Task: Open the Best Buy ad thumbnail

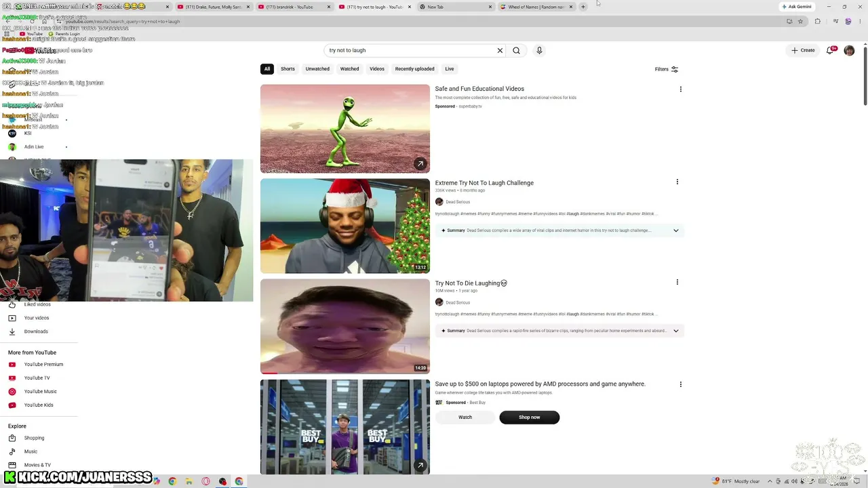Action: click(x=345, y=427)
